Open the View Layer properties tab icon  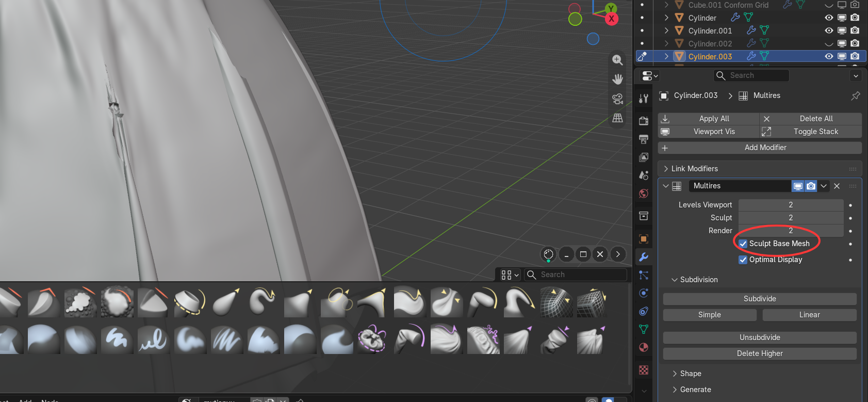click(x=644, y=157)
